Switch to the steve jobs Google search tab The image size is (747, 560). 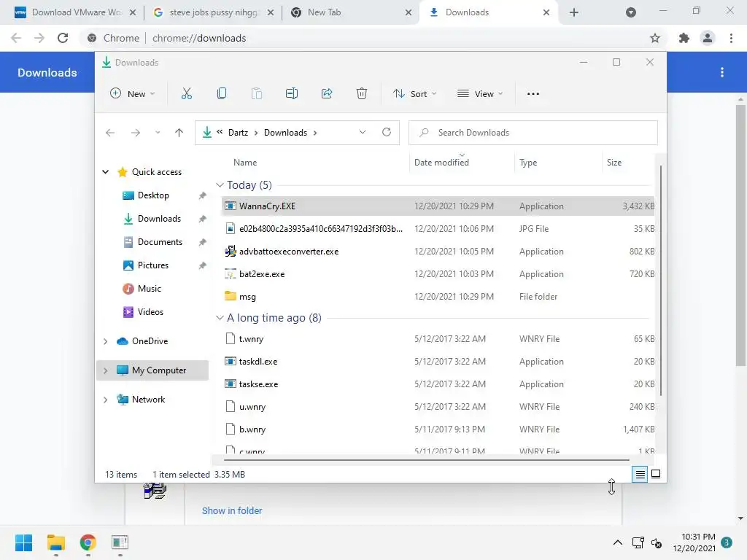click(x=214, y=12)
